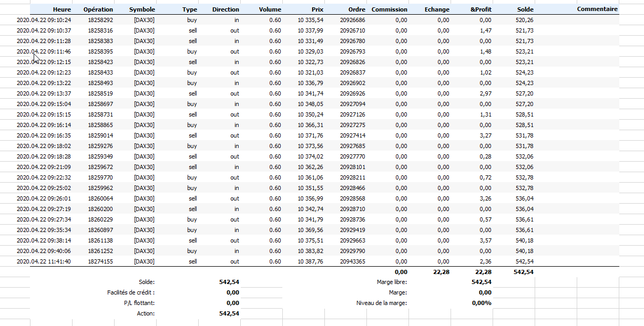Screen dimensions: 644x326
Task: Select order number 20926686
Action: click(x=353, y=20)
